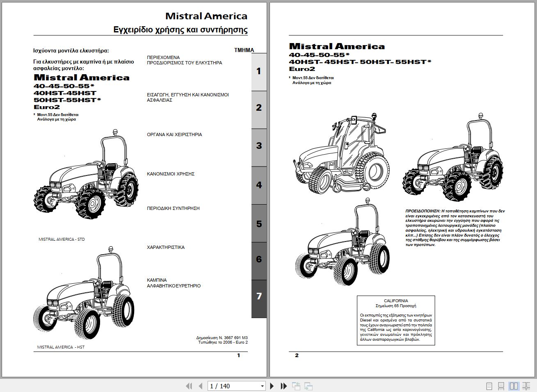The height and width of the screenshot is (392, 537).
Task: Open the page number dropdown arrow
Action: click(262, 386)
